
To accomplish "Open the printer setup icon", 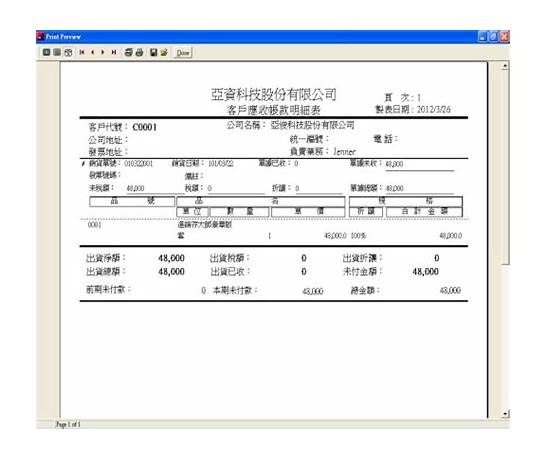I will [x=128, y=52].
